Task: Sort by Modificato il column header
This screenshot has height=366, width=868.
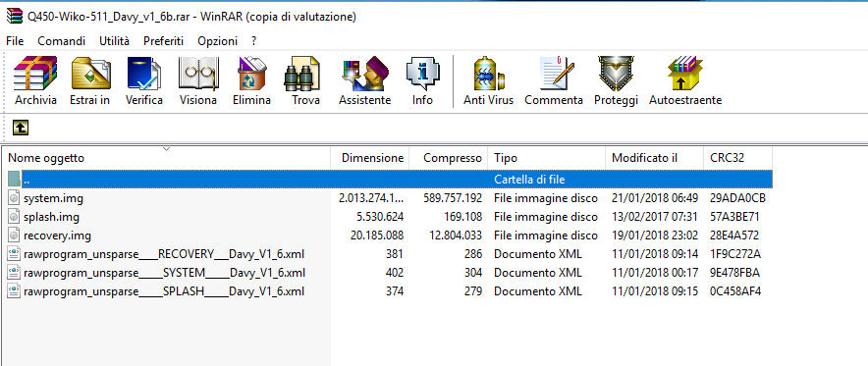Action: click(654, 158)
